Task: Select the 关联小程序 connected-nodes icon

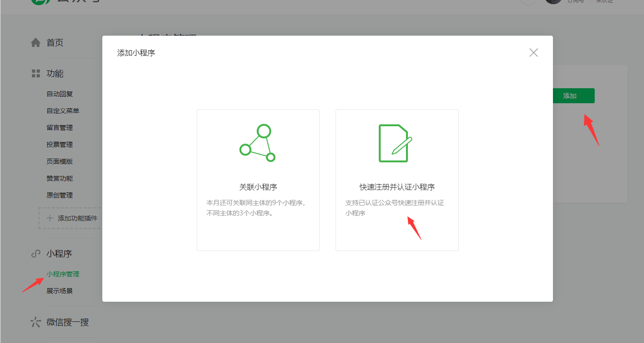Action: tap(258, 143)
